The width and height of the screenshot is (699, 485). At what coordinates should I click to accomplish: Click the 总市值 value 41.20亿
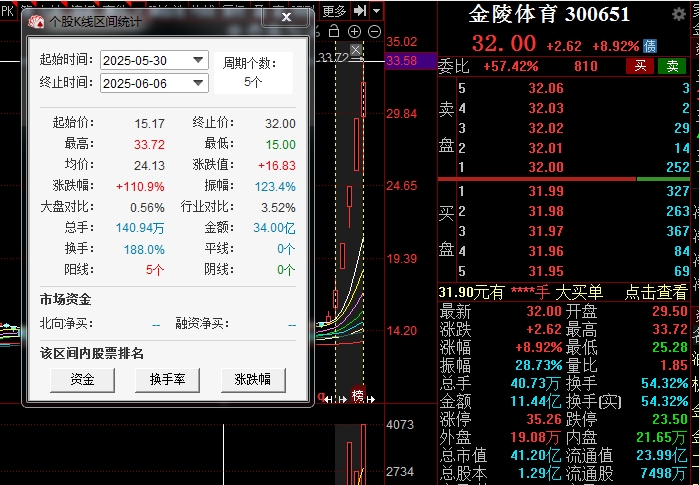pyautogui.click(x=536, y=455)
